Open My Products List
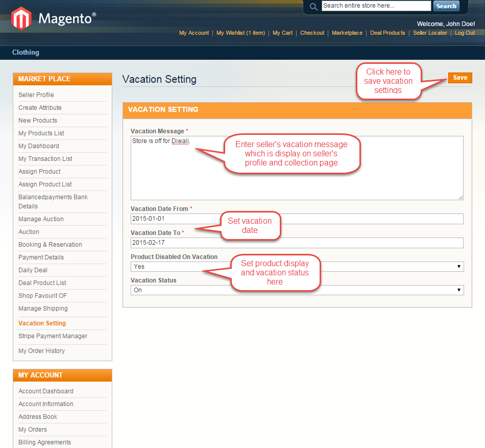Image resolution: width=485 pixels, height=448 pixels. tap(41, 133)
